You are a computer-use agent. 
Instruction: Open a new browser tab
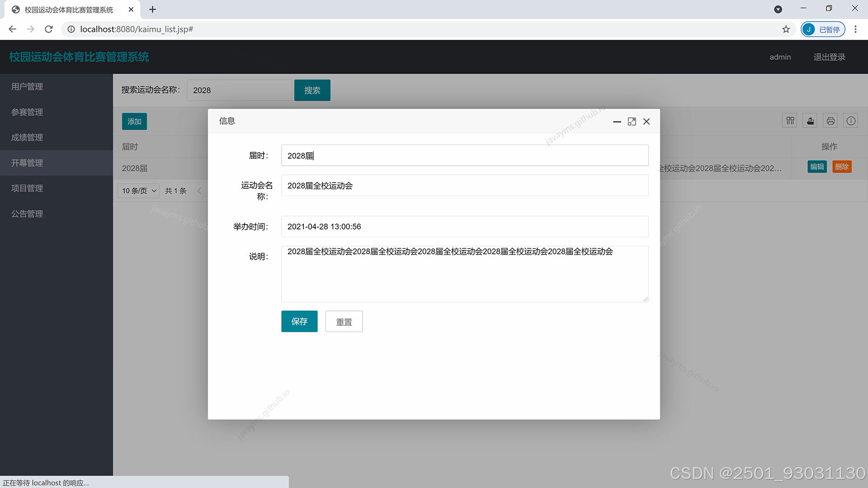(x=152, y=9)
